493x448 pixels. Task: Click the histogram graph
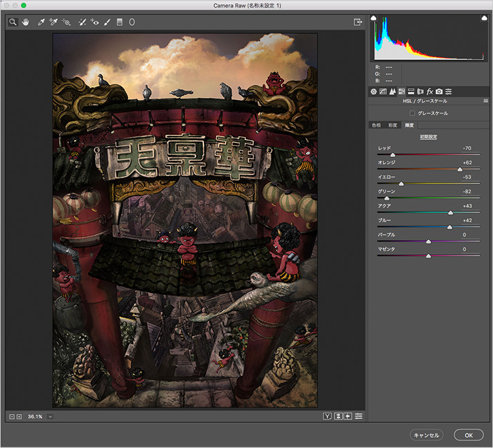[429, 37]
